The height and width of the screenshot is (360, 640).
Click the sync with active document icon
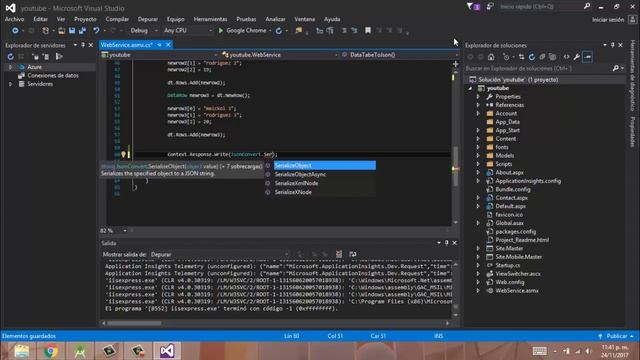point(521,57)
